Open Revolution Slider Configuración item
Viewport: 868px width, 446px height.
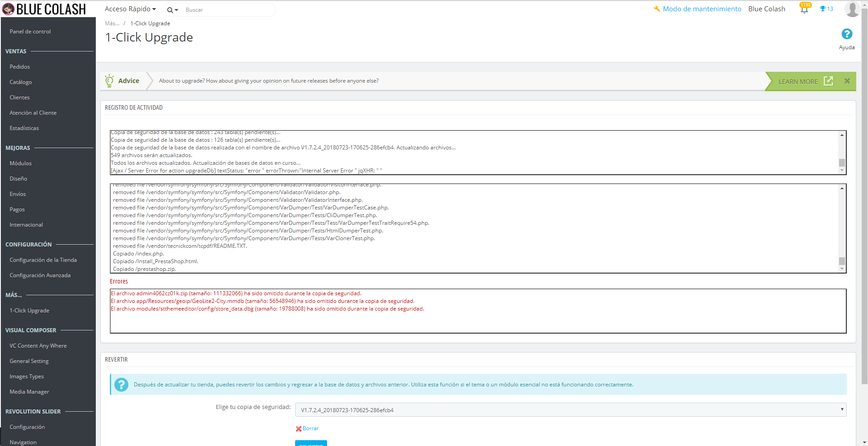[x=27, y=427]
